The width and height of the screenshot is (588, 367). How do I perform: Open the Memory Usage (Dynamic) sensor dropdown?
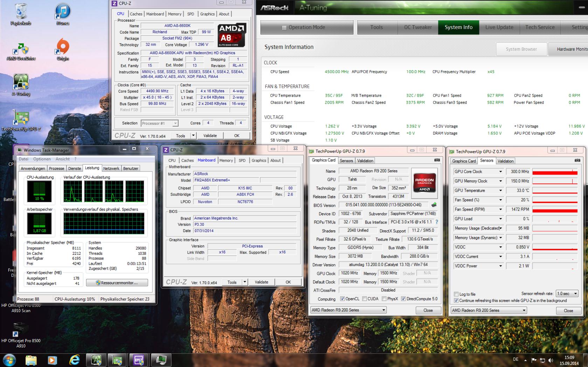click(500, 238)
